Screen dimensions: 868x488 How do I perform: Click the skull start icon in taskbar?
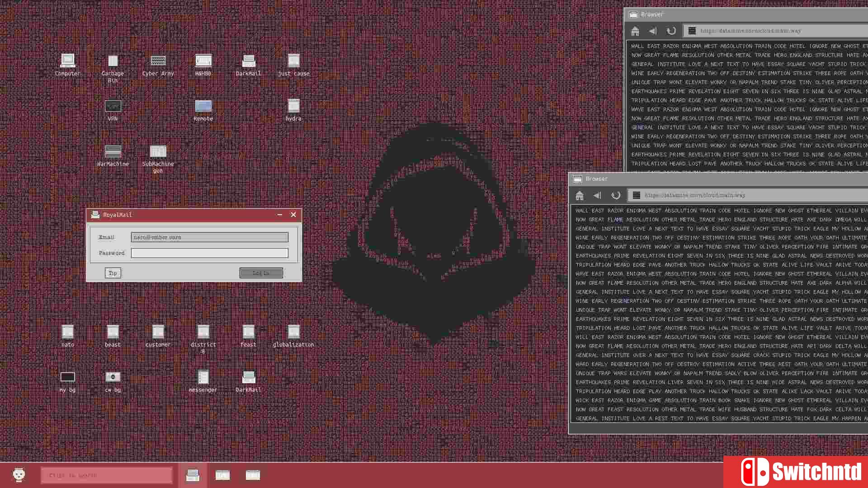point(19,475)
